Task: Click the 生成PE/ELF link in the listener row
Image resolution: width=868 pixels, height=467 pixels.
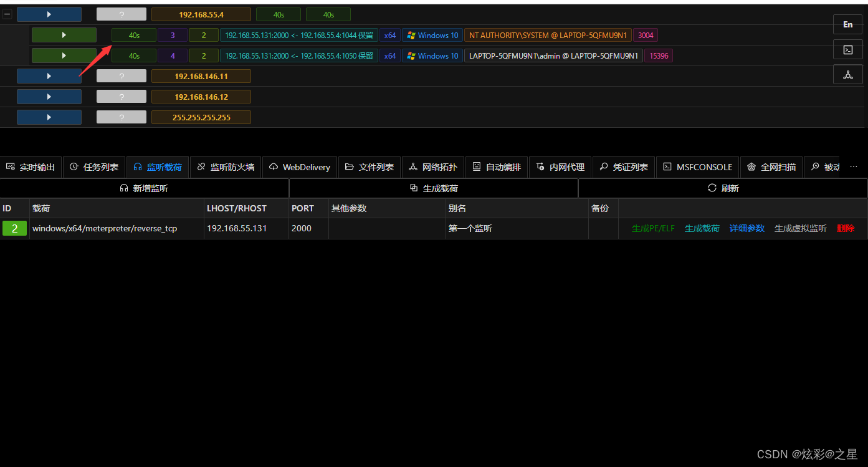Action: [x=653, y=229]
